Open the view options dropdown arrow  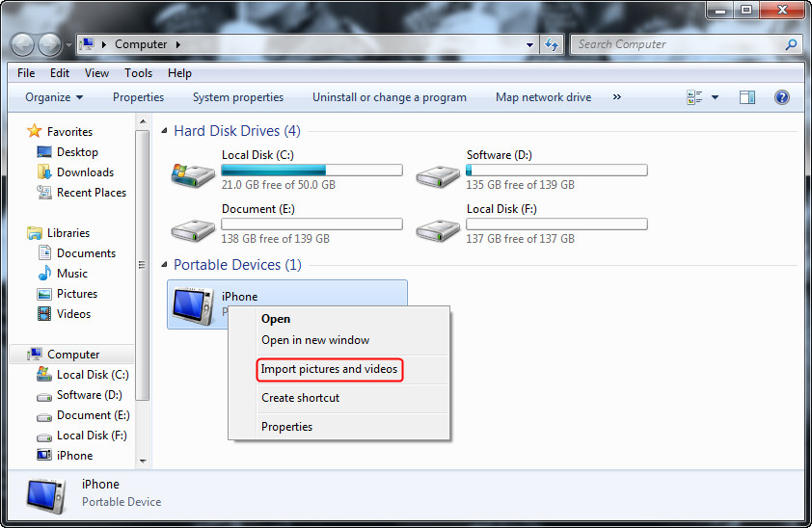point(715,97)
